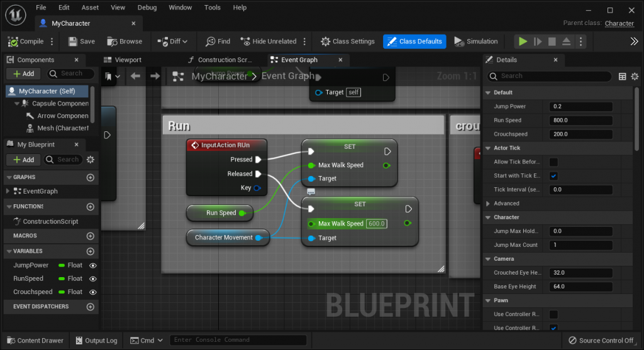Open graph bookmarks dropdown
Viewport: 644px width, 350px height.
(x=112, y=76)
